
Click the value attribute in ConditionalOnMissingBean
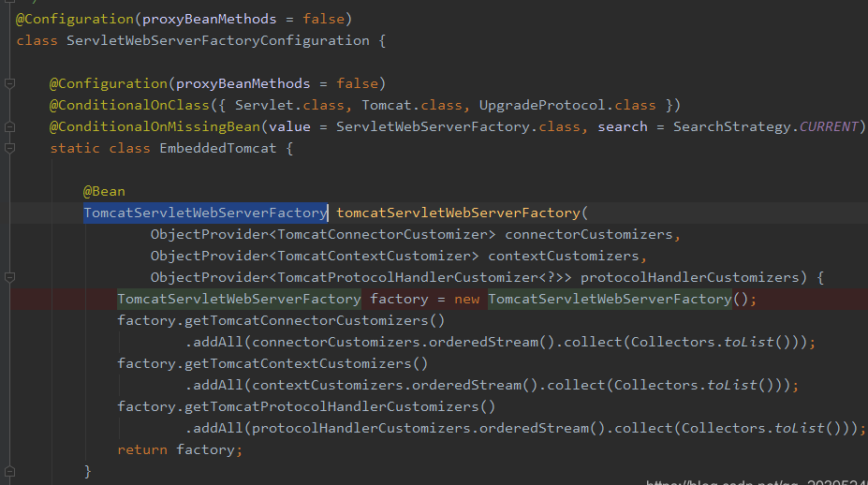[x=289, y=126]
